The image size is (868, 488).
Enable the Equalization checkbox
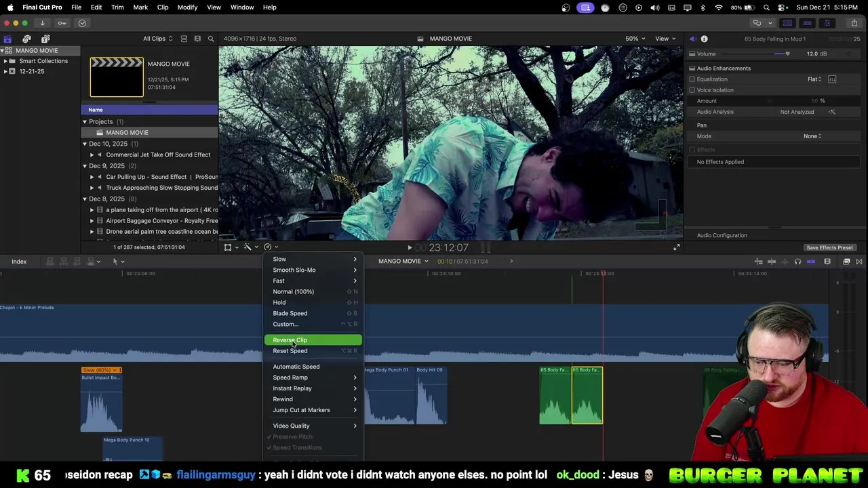click(692, 79)
